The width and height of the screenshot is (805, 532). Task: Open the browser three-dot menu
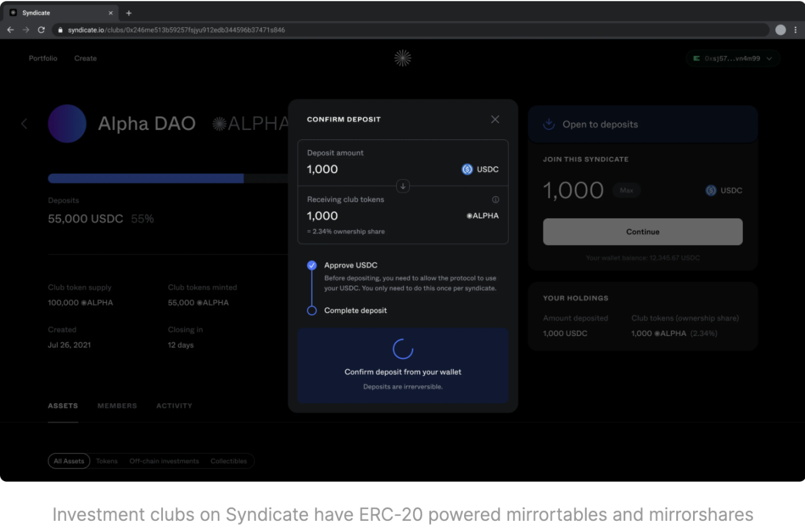click(x=795, y=30)
